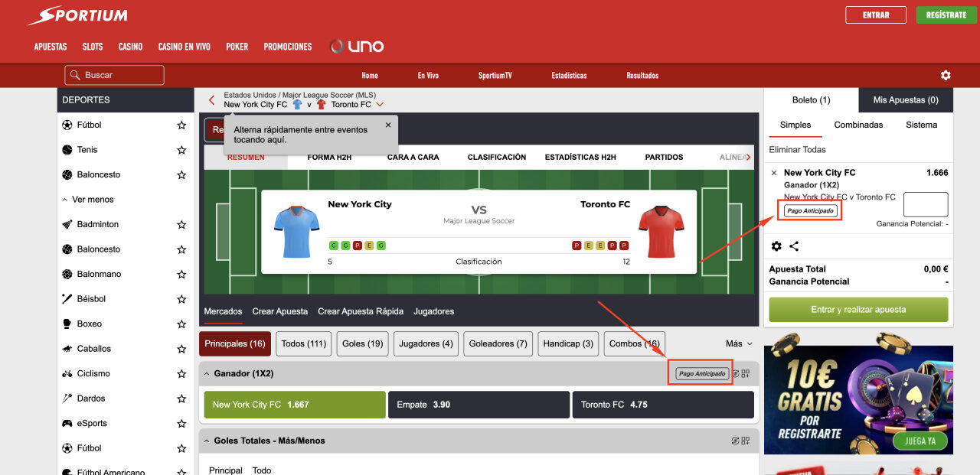
Task: Star the Boxeo sport
Action: [x=181, y=324]
